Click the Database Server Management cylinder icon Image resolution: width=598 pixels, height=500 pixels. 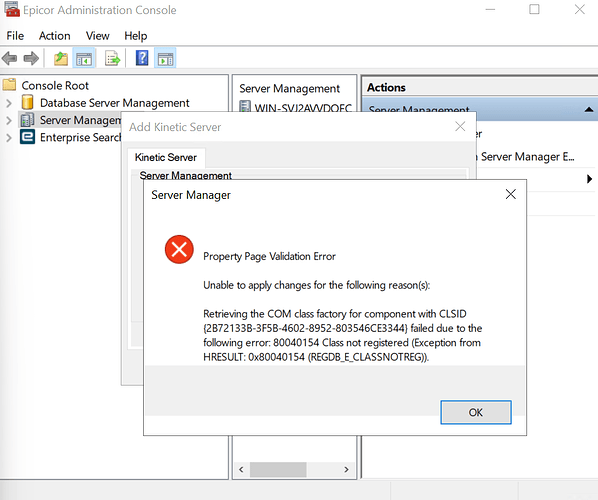pyautogui.click(x=27, y=103)
